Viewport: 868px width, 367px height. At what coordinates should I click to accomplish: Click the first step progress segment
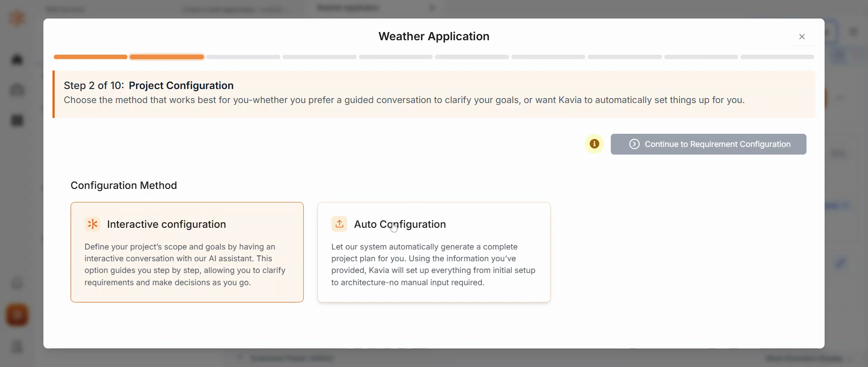tap(90, 57)
